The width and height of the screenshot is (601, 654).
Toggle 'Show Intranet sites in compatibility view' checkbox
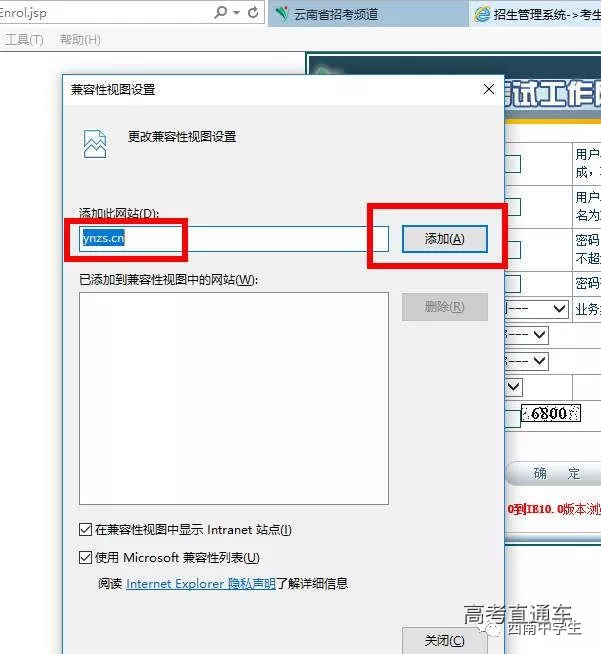point(85,530)
